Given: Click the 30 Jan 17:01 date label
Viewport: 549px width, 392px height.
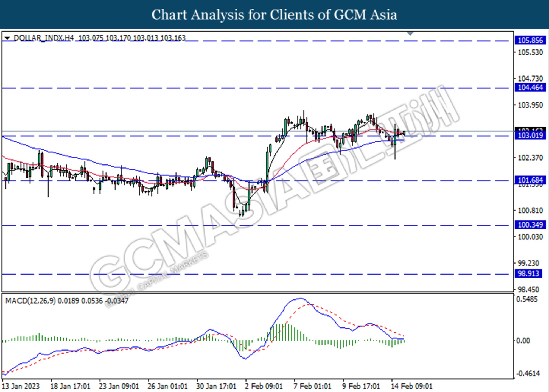Looking at the screenshot, I should 216,386.
